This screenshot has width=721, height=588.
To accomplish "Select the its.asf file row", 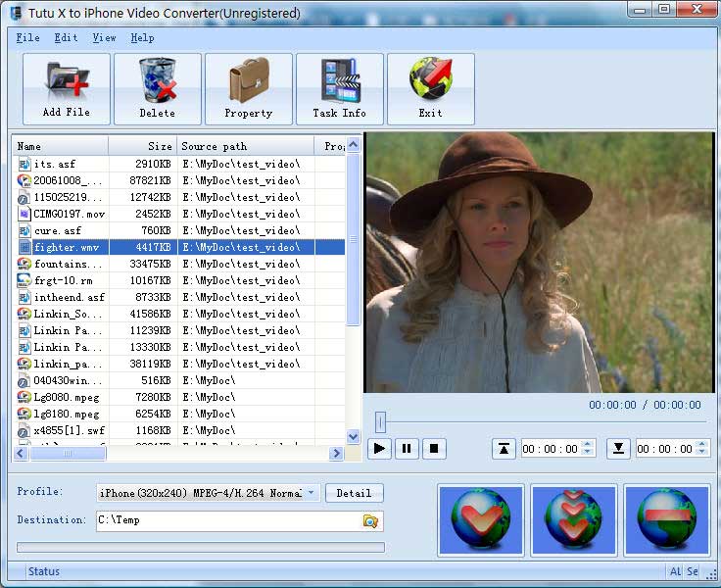I will click(179, 164).
